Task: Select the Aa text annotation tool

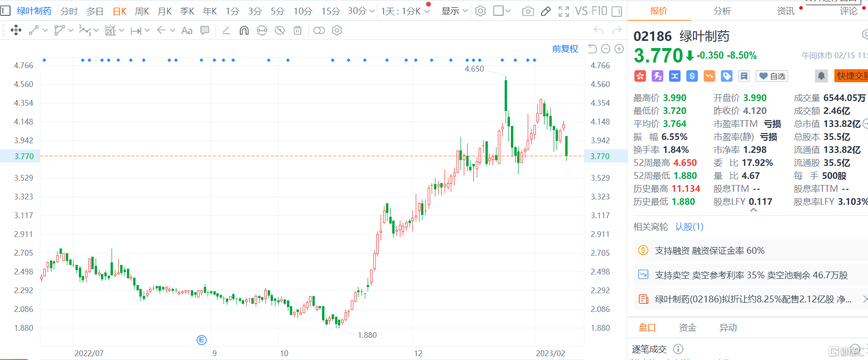Action: click(186, 31)
